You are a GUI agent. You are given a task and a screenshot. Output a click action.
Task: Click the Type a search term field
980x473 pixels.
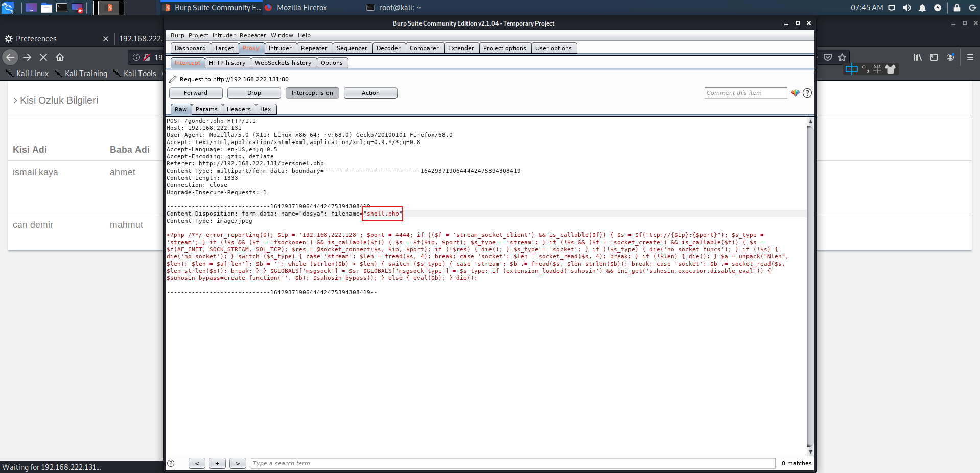pos(513,463)
